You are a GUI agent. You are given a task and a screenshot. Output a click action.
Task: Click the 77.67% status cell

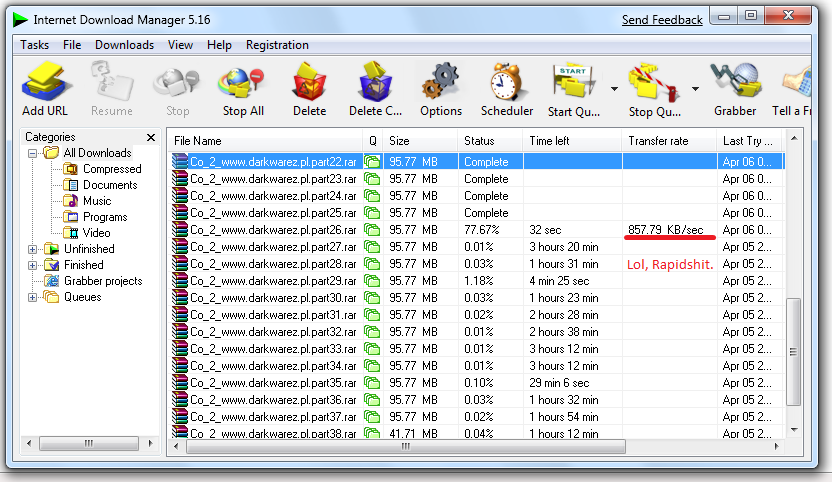pos(482,230)
